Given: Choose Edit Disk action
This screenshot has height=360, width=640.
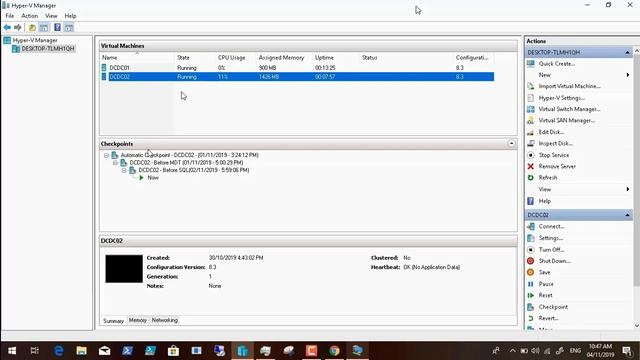Looking at the screenshot, I should pos(551,132).
